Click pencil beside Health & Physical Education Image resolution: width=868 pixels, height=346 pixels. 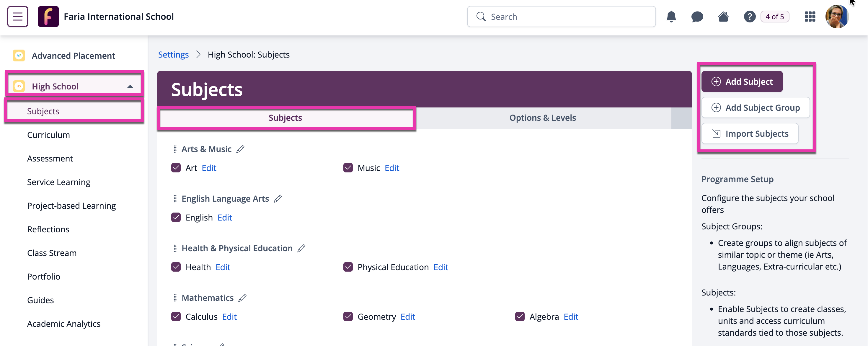(x=301, y=248)
